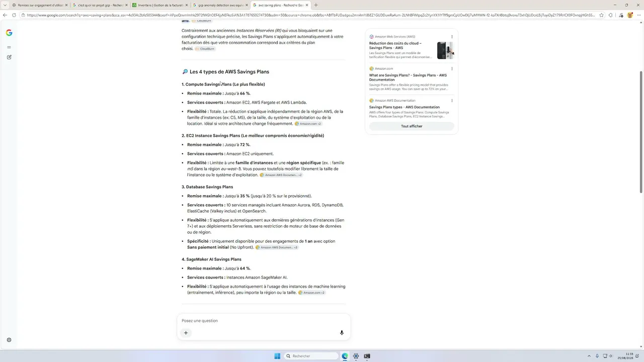Image resolution: width=644 pixels, height=362 pixels.
Task: Open the notification bell in taskbar
Action: [638, 356]
